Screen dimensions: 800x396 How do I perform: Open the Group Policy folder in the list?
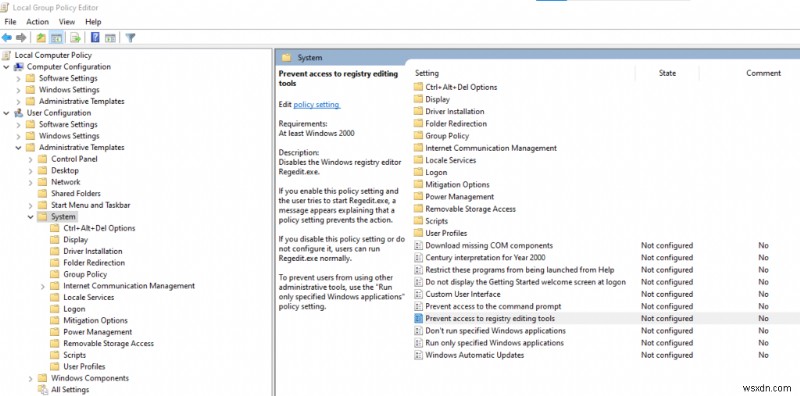point(447,136)
